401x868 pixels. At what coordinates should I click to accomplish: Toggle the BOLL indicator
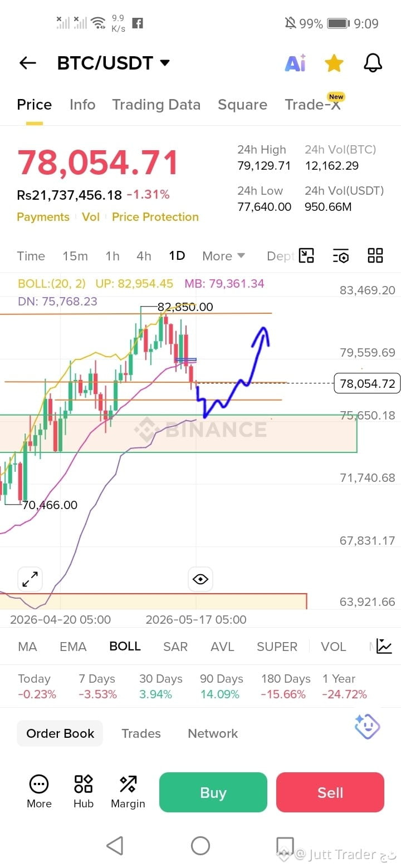(125, 647)
